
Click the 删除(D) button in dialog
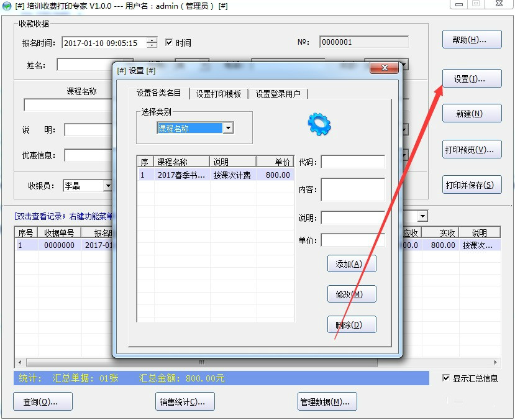[352, 324]
